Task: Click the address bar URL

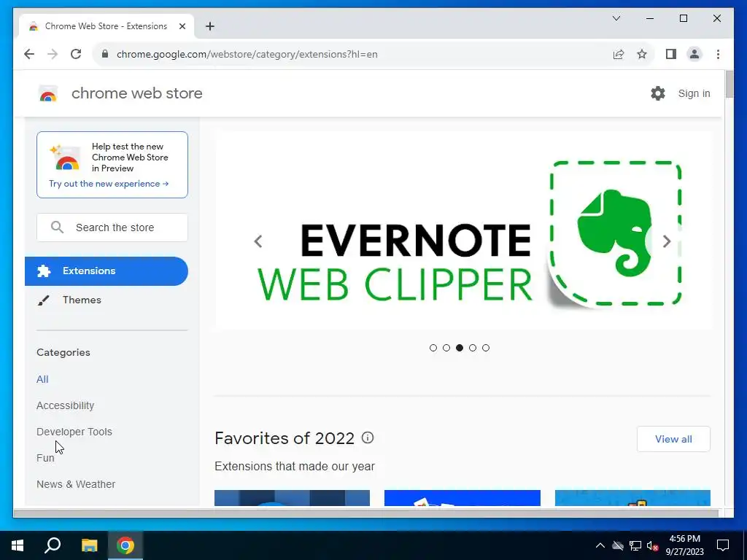Action: [247, 54]
